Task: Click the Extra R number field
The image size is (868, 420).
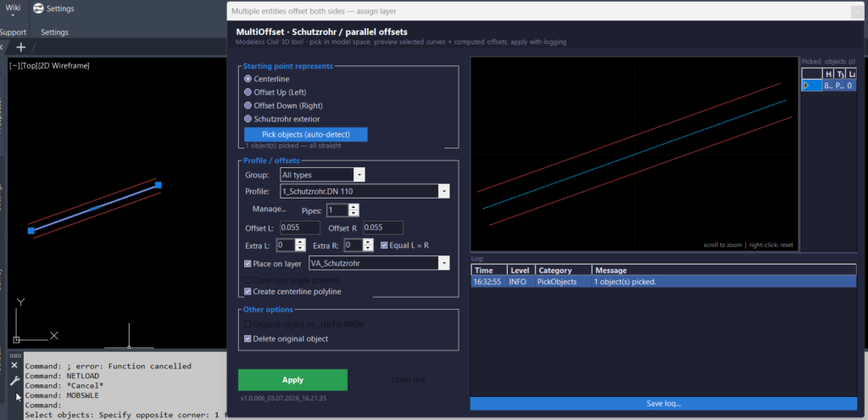Action: pos(353,245)
